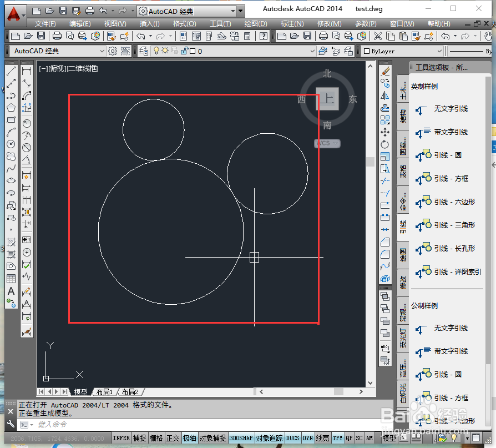Click the Help question mark icon

[263, 36]
